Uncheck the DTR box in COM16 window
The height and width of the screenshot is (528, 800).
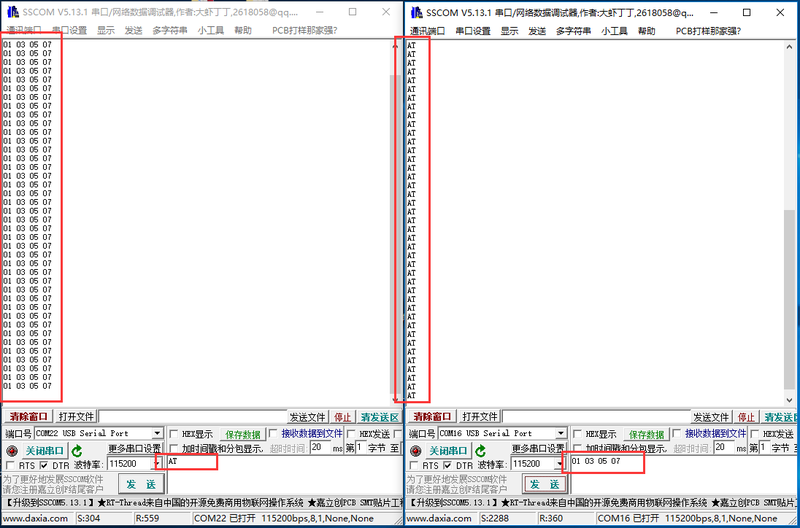coord(447,466)
